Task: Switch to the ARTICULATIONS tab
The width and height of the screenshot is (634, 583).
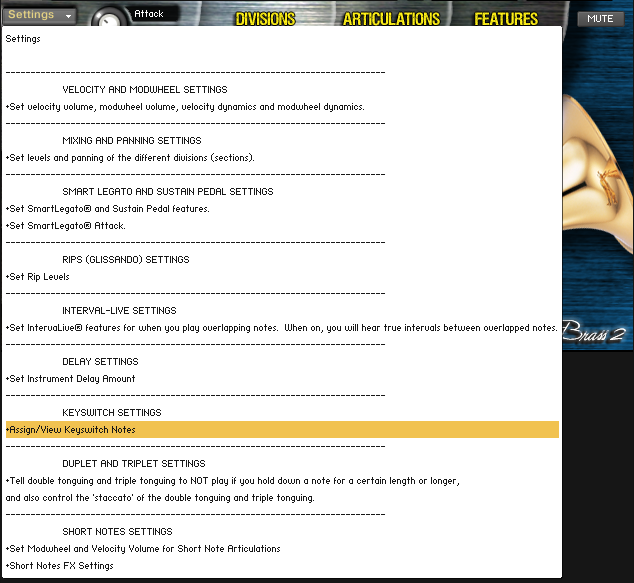Action: coord(391,19)
